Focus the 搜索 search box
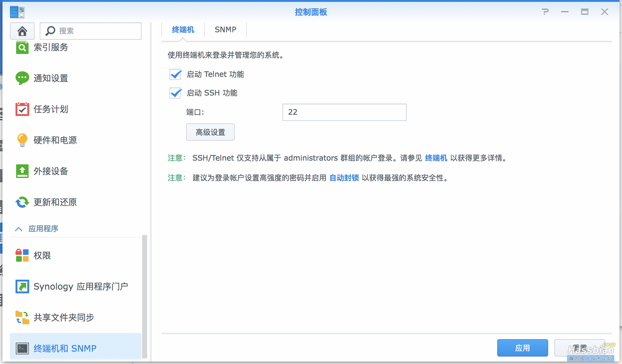 tap(91, 31)
